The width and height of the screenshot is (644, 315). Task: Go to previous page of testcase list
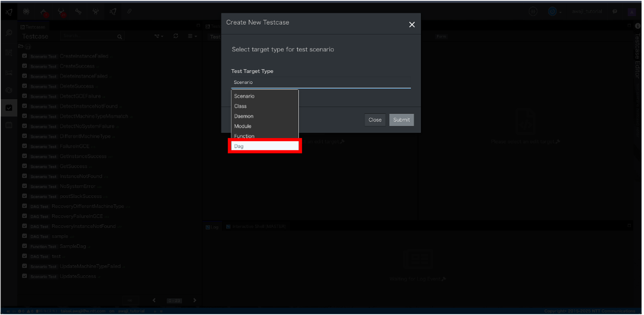coord(154,300)
